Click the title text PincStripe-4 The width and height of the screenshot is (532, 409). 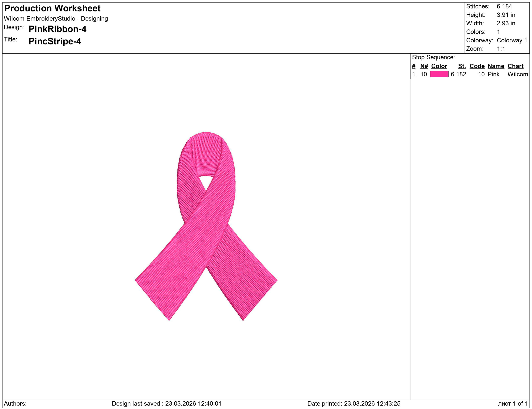coord(55,41)
